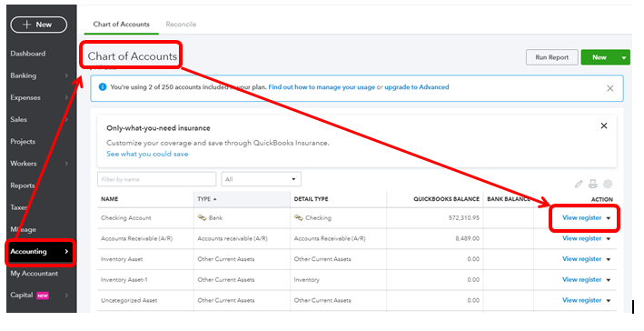644x331 pixels.
Task: Open Capital in the sidebar
Action: tap(22, 296)
